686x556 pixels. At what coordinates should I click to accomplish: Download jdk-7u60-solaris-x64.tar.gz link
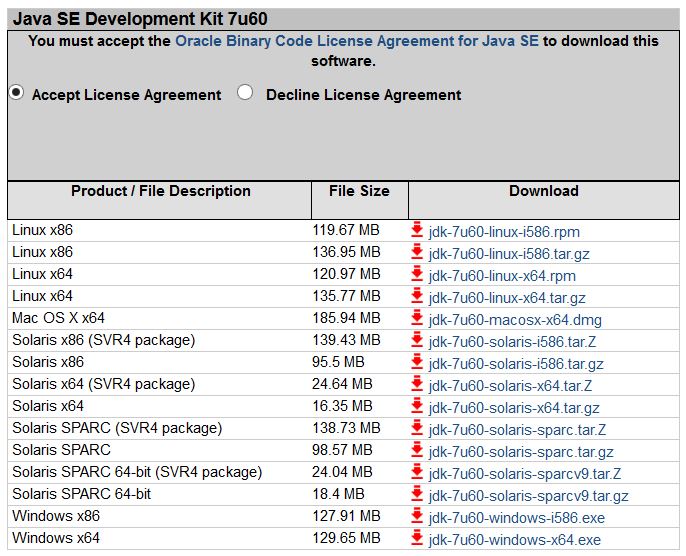click(514, 408)
